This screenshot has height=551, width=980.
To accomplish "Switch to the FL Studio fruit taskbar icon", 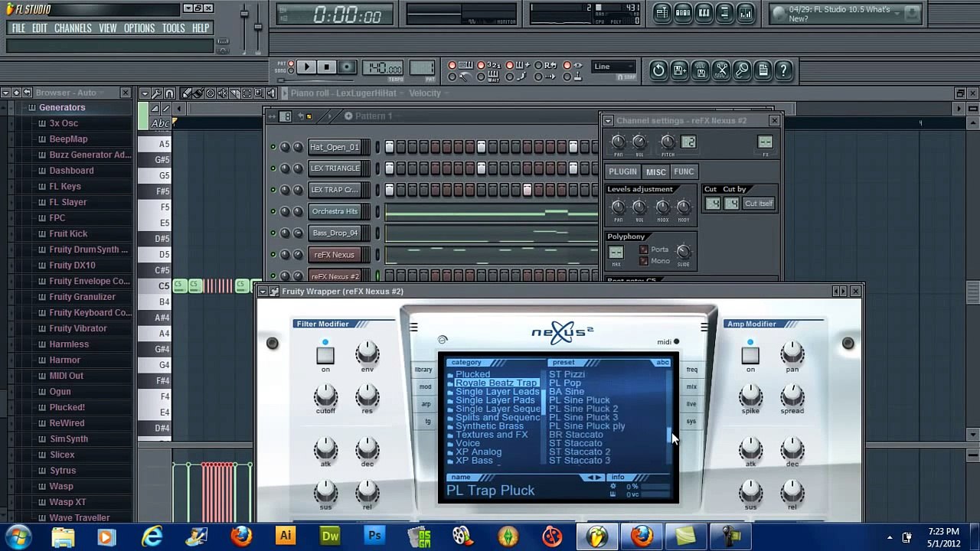I will tap(596, 536).
